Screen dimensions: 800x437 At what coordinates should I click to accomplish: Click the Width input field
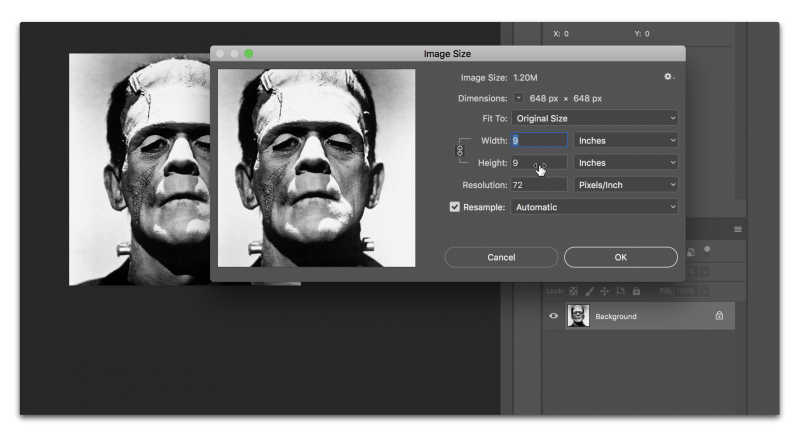[x=539, y=140]
